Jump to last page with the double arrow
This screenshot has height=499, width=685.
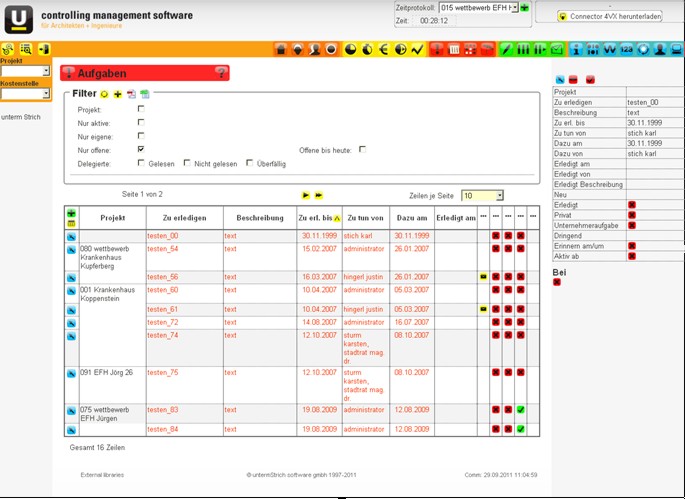(x=319, y=195)
